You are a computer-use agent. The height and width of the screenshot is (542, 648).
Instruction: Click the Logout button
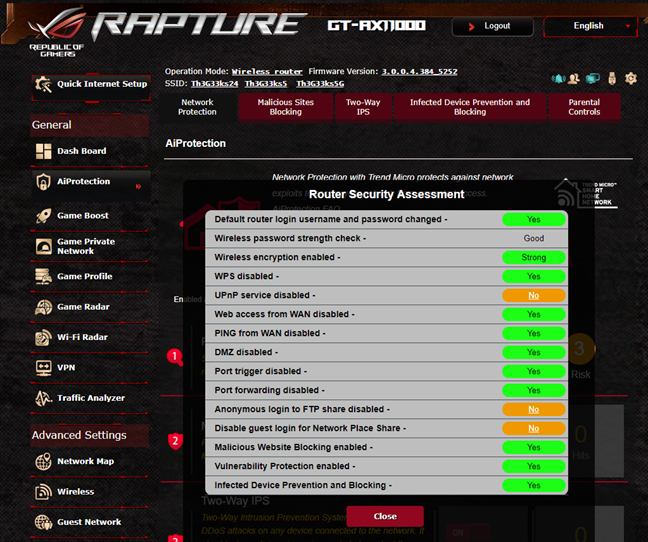493,26
